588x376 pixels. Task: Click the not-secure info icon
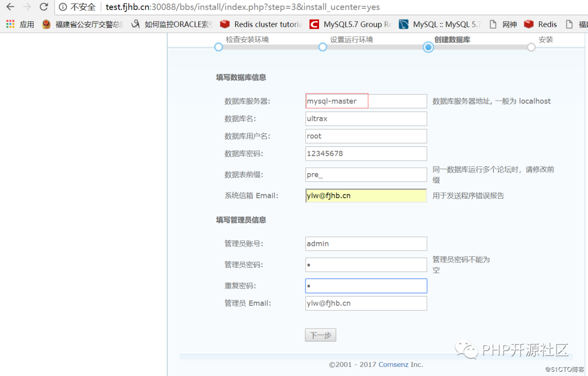click(63, 7)
